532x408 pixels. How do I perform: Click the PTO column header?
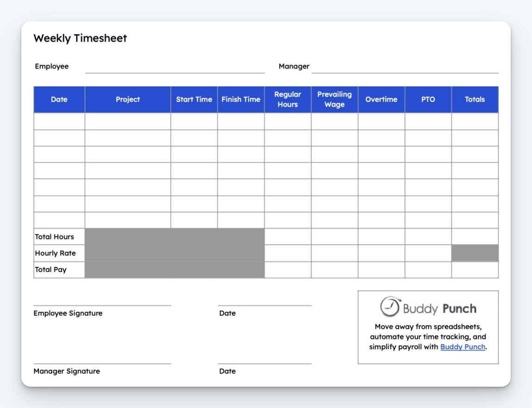428,99
